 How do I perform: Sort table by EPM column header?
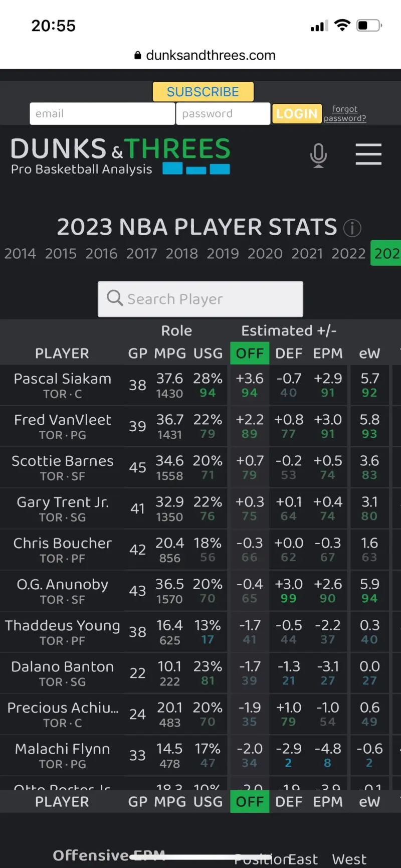(328, 354)
